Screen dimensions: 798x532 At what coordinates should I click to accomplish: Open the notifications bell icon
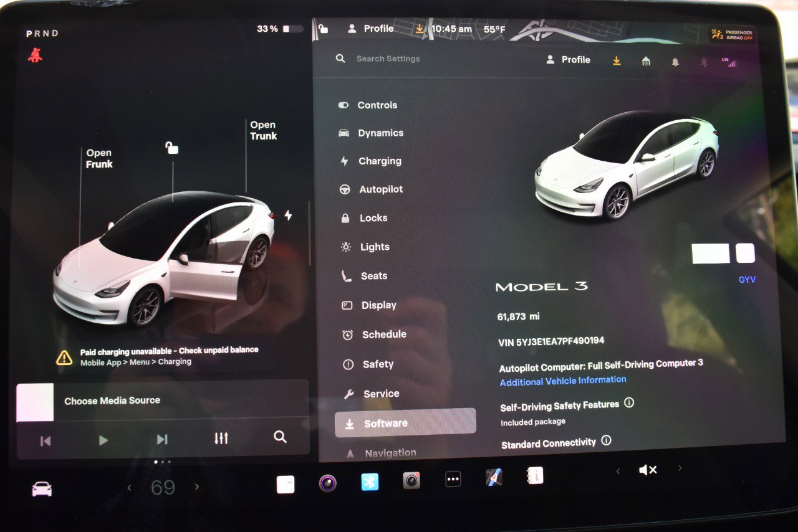(675, 62)
